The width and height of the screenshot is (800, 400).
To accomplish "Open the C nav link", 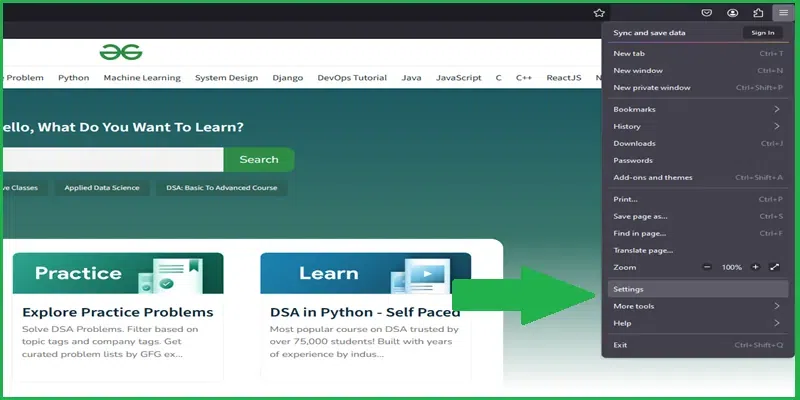I will (x=498, y=78).
